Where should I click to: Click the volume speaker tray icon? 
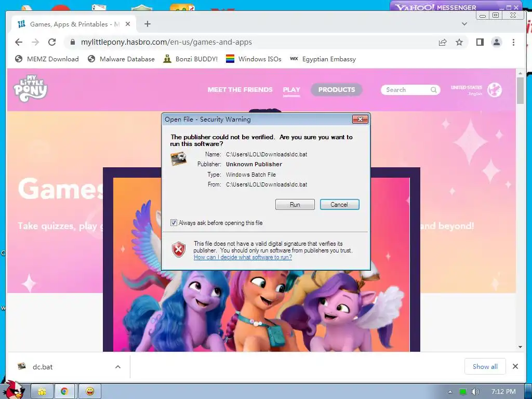[475, 392]
